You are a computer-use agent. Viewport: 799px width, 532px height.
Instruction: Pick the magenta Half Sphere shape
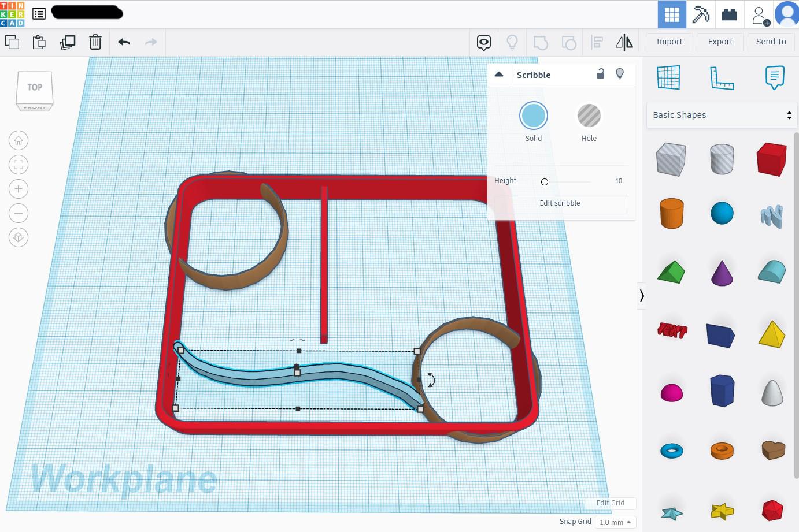coord(671,393)
